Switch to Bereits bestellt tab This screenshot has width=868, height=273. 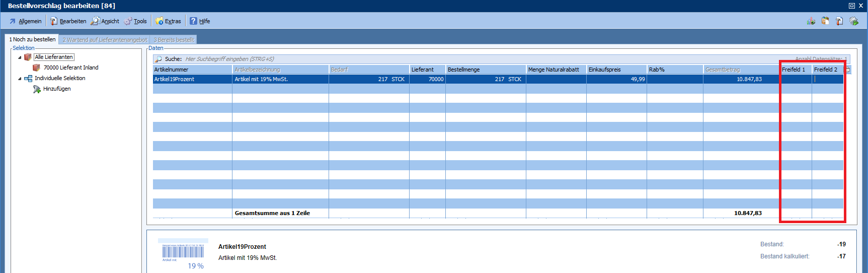pos(174,40)
